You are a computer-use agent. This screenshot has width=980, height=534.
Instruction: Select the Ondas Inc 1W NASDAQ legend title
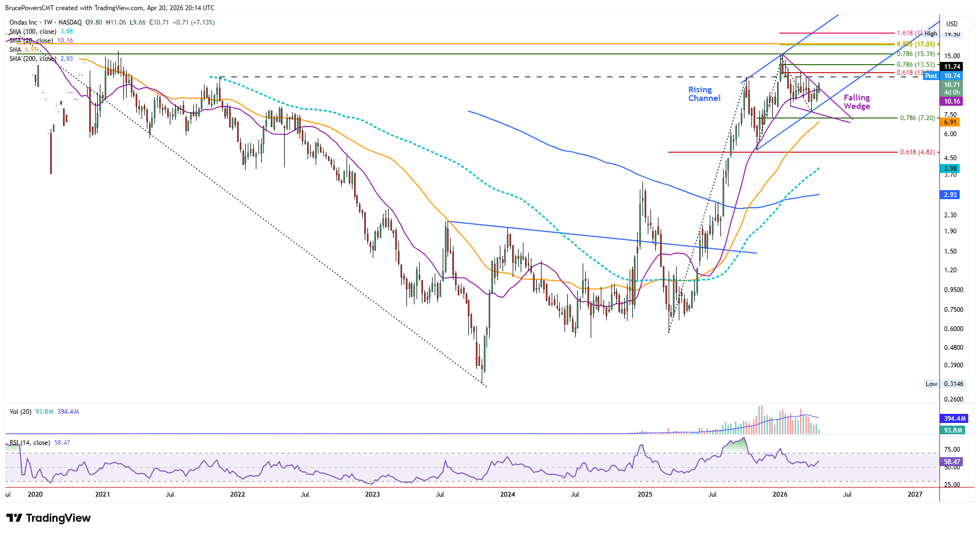(45, 22)
